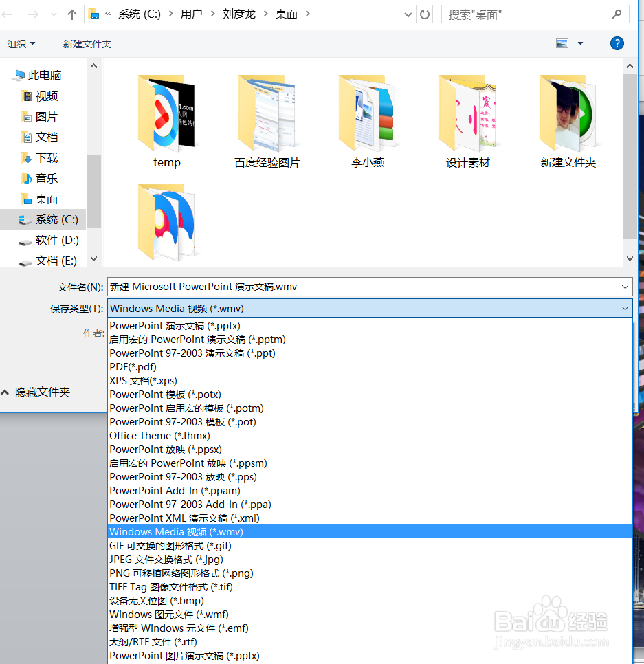644x664 pixels.
Task: Click the refresh address bar icon
Action: pos(424,15)
